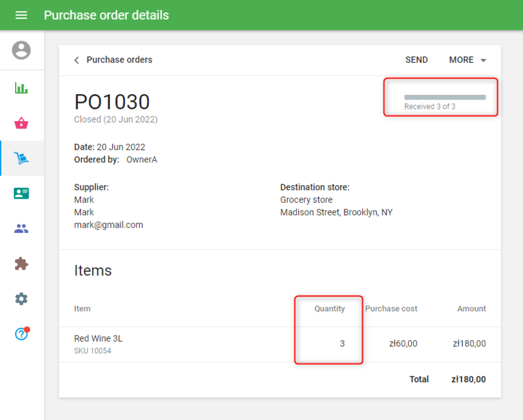The image size is (523, 420).
Task: Open the Items shopping basket icon
Action: 22,123
